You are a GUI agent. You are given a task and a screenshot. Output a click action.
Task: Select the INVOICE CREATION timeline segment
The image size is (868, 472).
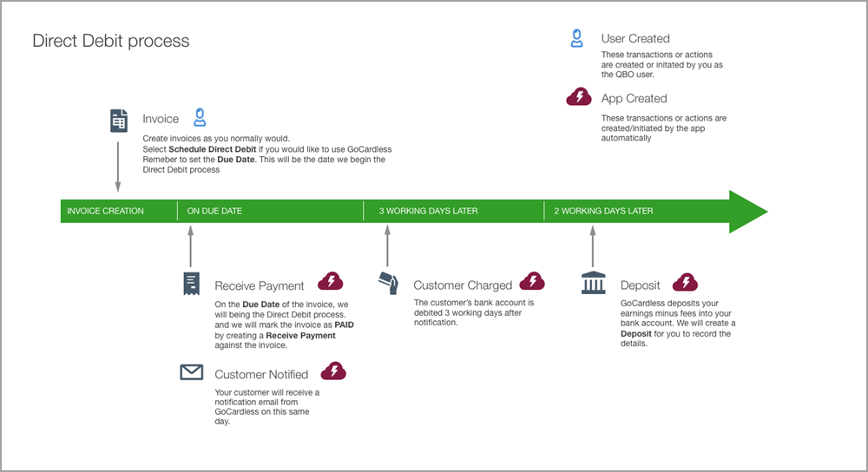point(119,211)
